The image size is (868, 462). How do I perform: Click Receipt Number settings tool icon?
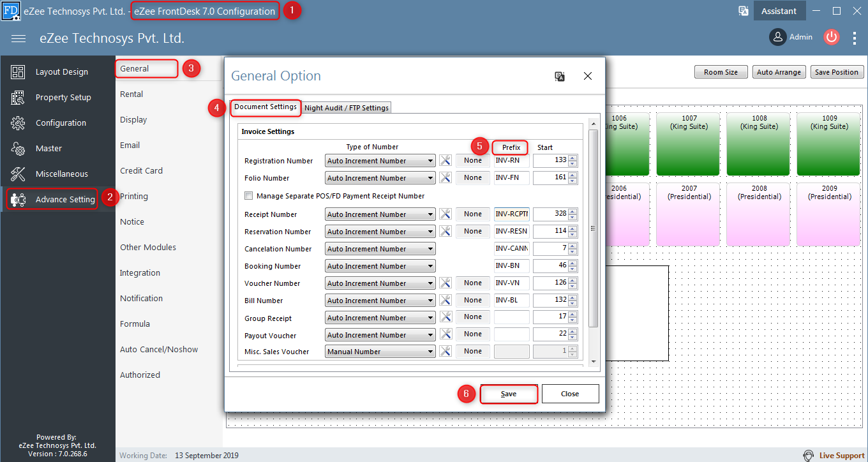pyautogui.click(x=445, y=214)
